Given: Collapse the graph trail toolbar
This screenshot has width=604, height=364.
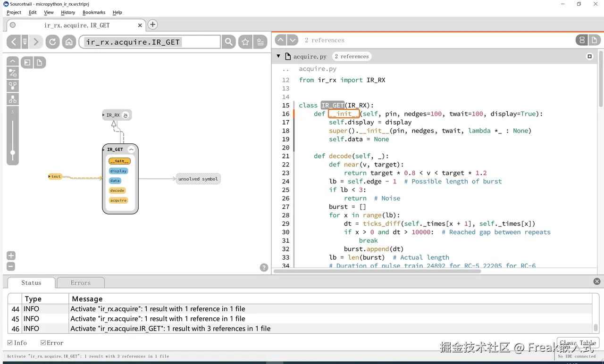Looking at the screenshot, I should pos(13,62).
